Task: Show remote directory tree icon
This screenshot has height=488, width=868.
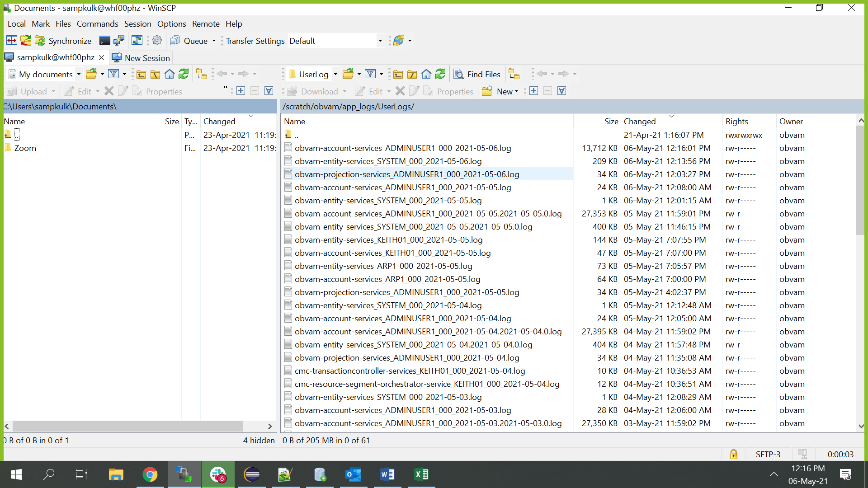Action: [514, 74]
